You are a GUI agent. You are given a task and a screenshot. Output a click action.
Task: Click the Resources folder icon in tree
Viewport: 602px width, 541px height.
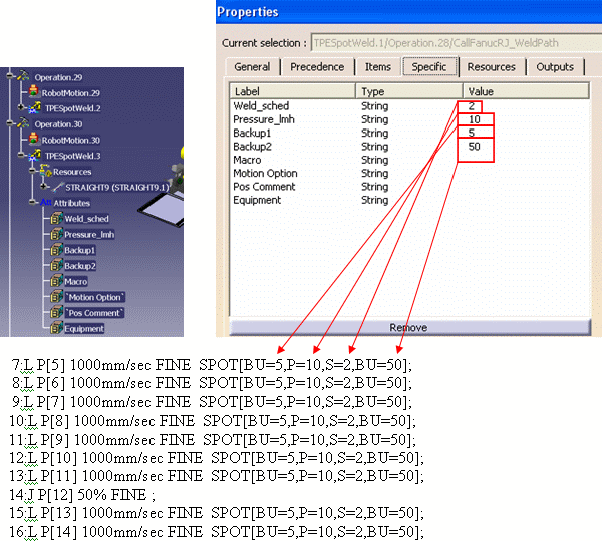44,171
